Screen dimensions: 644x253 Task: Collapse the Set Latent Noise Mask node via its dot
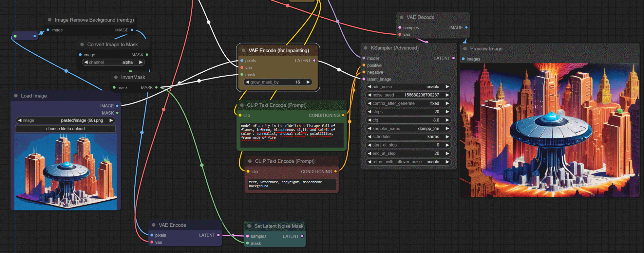coord(249,226)
